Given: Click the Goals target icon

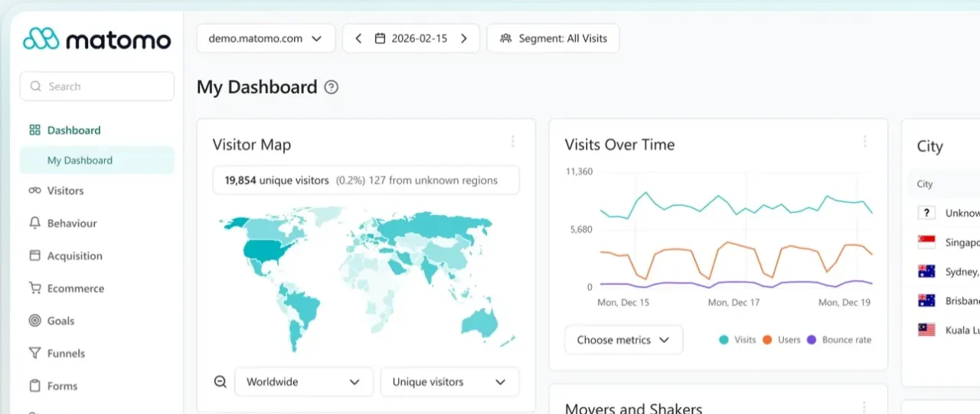Looking at the screenshot, I should (x=34, y=321).
